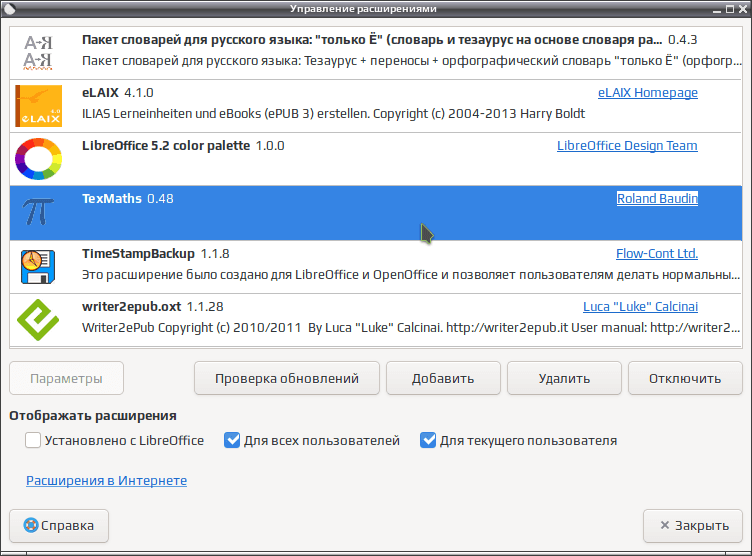
Task: Open help with 'Справка' button
Action: [x=59, y=526]
